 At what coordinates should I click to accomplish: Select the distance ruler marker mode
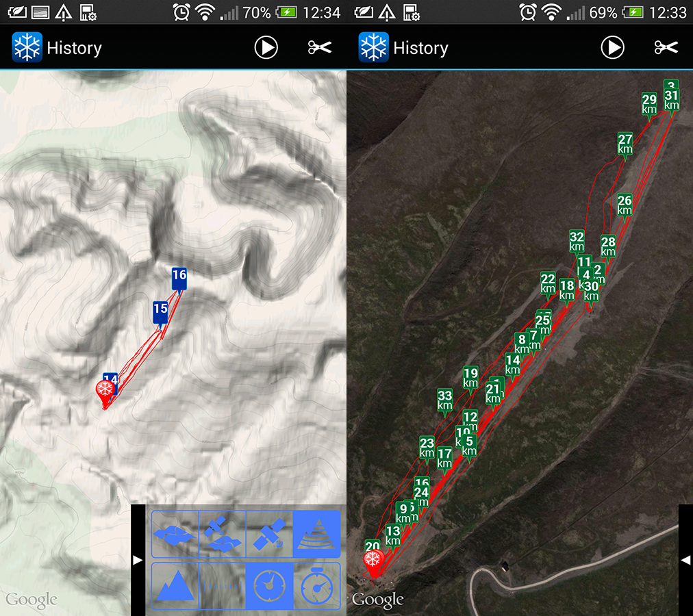pos(223,586)
